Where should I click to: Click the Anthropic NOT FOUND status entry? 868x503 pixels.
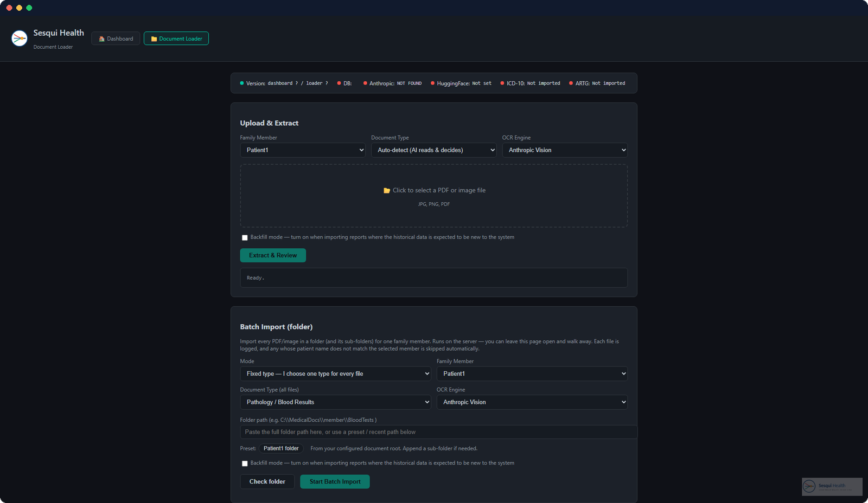coord(392,83)
